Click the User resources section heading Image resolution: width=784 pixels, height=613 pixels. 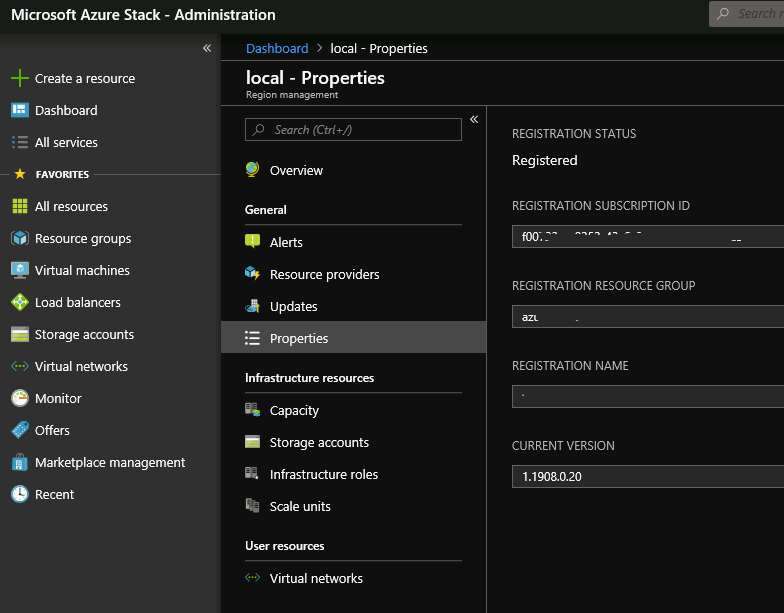pos(284,546)
